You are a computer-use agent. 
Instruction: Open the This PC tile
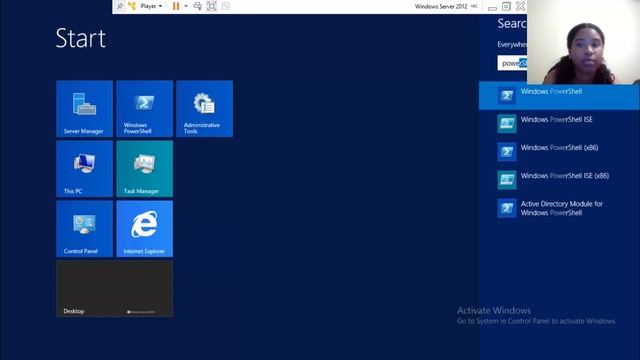tap(84, 169)
